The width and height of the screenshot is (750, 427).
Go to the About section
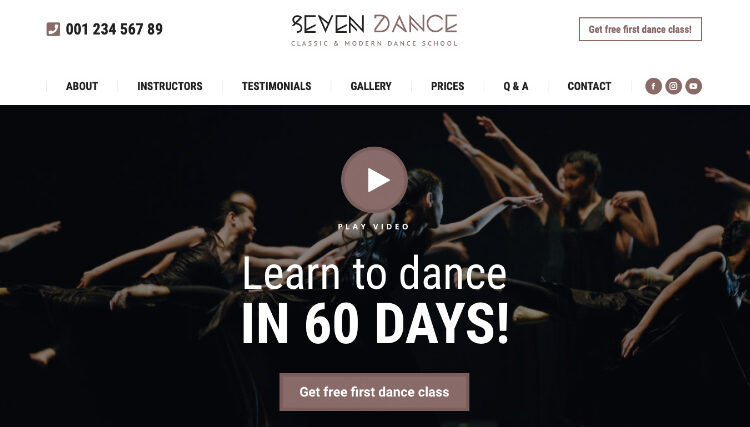(82, 86)
